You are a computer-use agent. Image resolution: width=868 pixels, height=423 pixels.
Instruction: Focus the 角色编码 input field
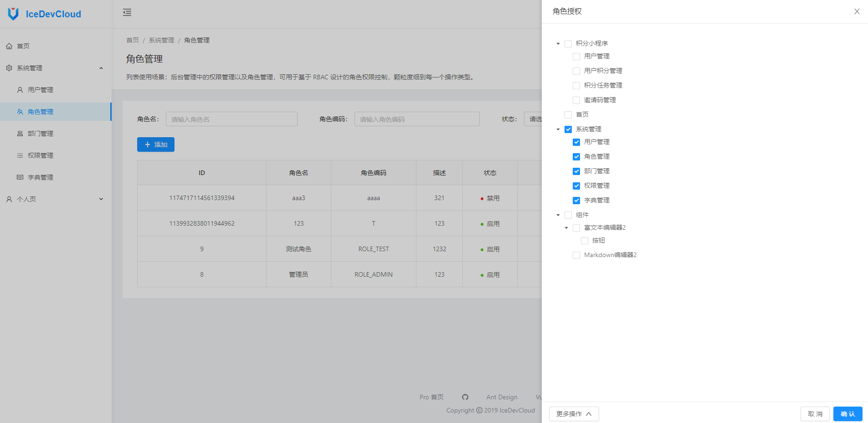pos(417,119)
